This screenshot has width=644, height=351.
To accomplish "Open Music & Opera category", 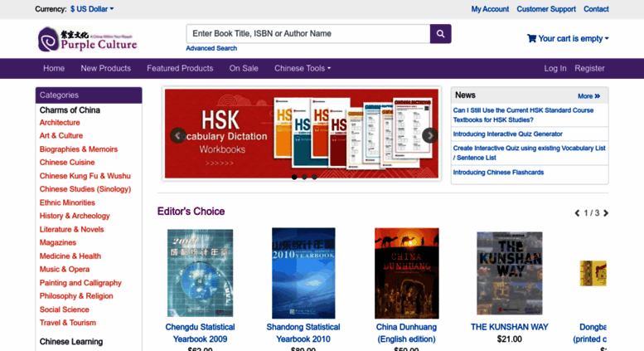I will [x=64, y=269].
